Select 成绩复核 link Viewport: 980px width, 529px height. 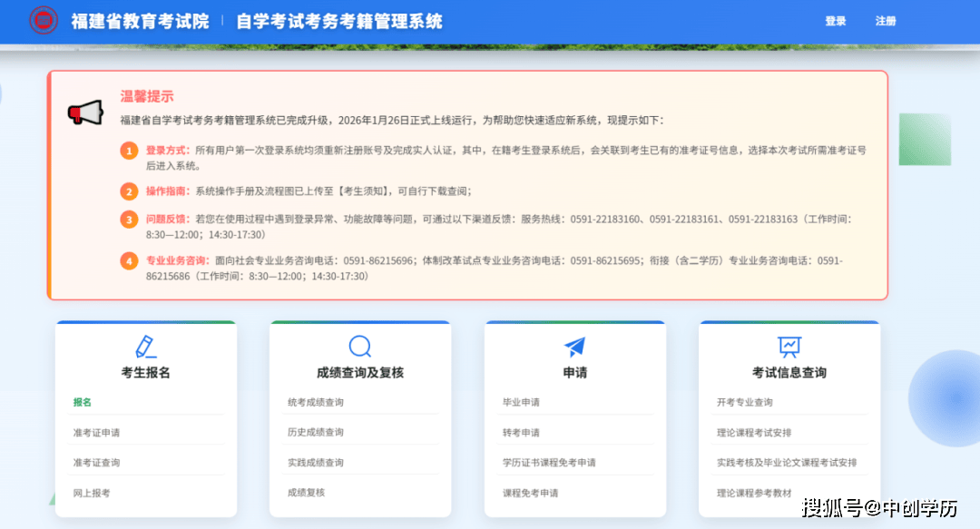306,493
